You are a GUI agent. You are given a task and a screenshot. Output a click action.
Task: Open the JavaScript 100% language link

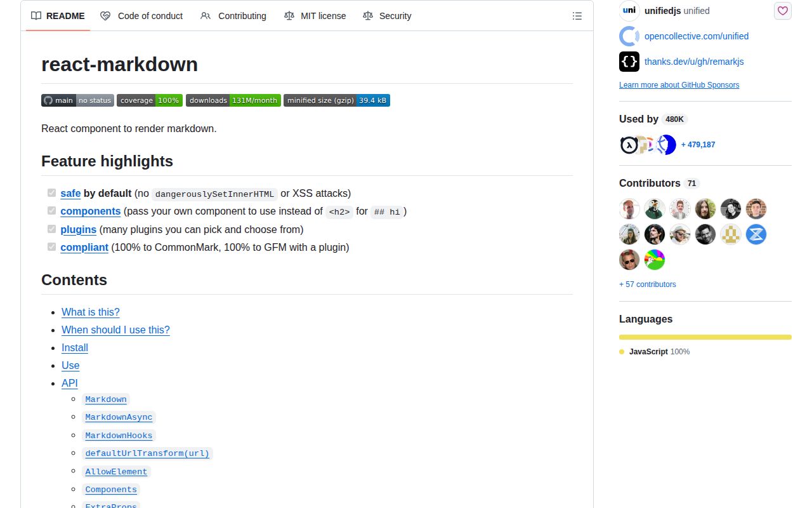coord(655,352)
